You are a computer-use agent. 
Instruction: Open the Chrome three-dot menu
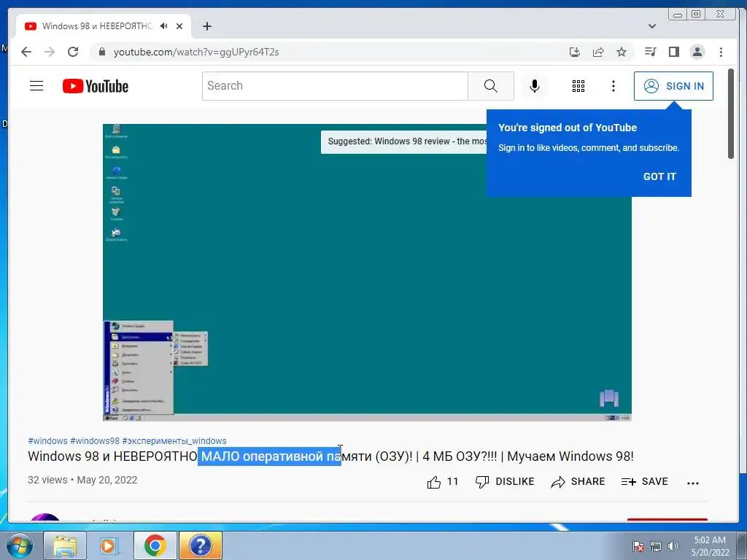721,52
